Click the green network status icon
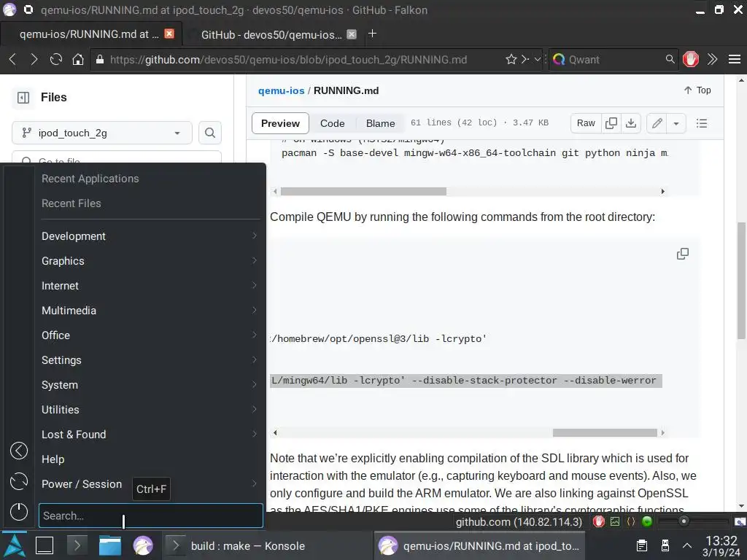This screenshot has height=560, width=747. [x=647, y=522]
